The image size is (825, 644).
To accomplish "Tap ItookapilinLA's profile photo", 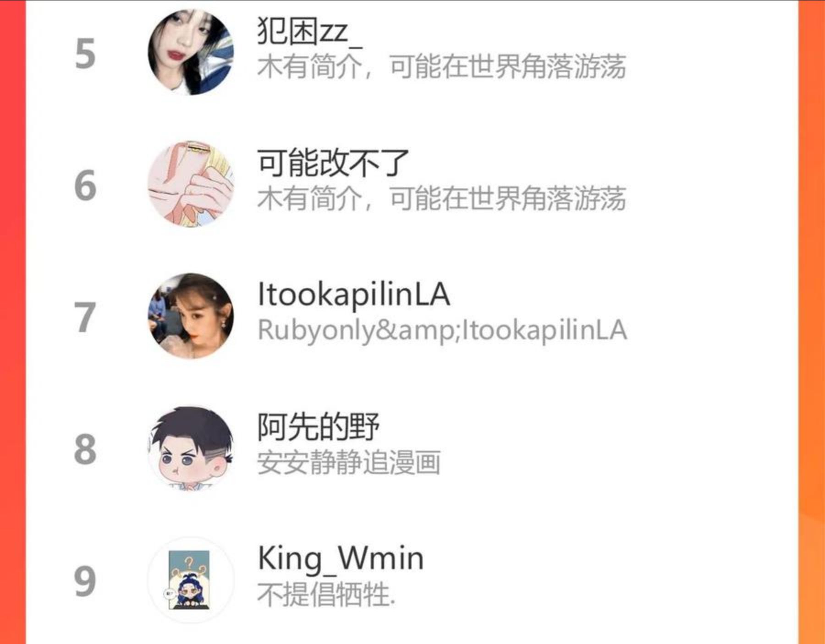I will [x=191, y=316].
